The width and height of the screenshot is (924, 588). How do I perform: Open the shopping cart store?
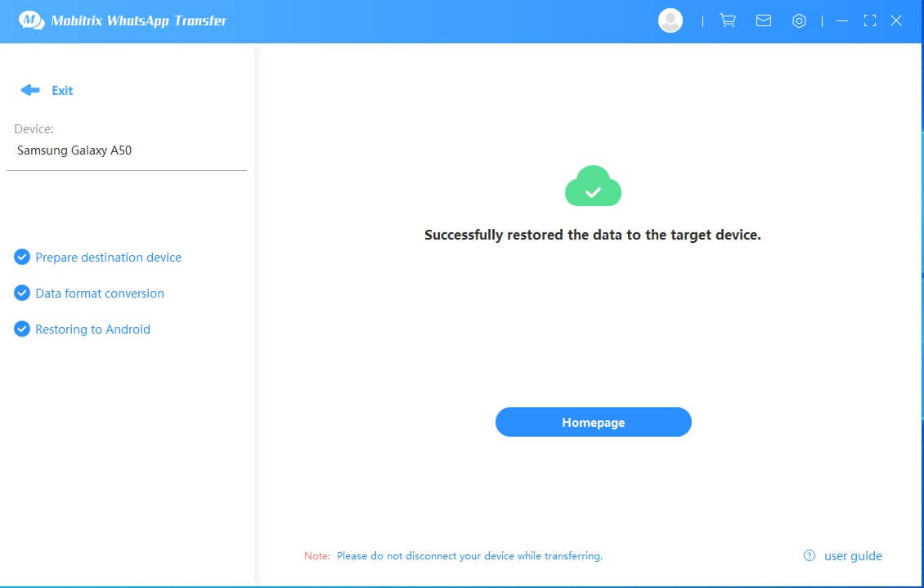click(x=727, y=20)
